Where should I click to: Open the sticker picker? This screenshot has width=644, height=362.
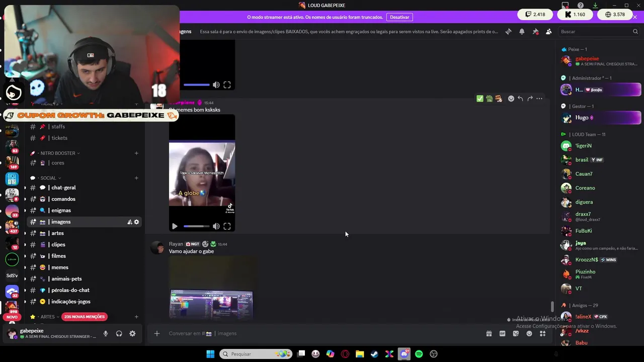point(516,333)
